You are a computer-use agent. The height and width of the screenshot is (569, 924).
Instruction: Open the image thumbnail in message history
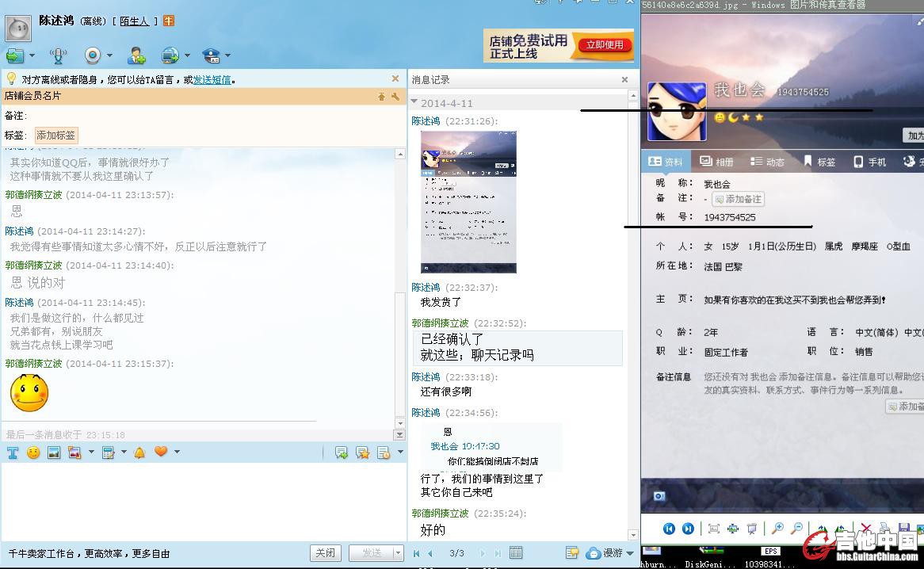(x=468, y=202)
